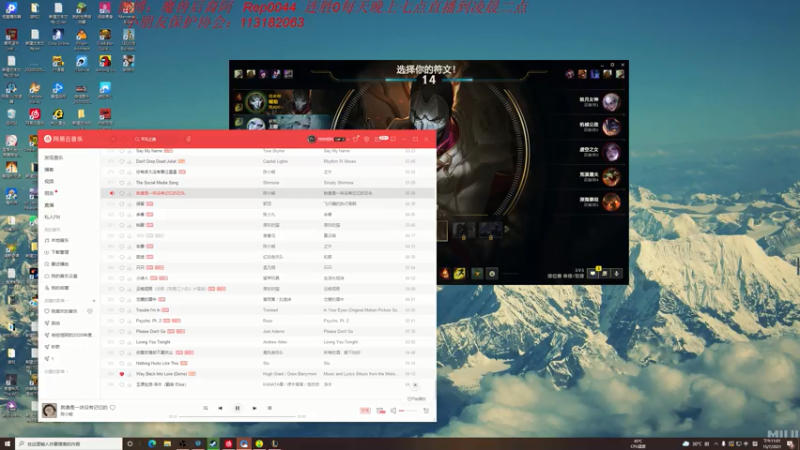Open user account avatar in header
This screenshot has height=450, width=800.
point(312,139)
